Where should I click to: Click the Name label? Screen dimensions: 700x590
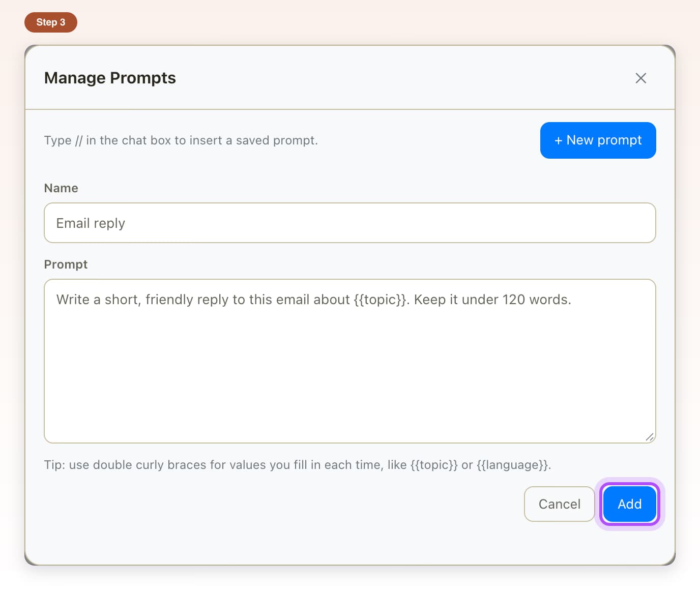point(61,188)
